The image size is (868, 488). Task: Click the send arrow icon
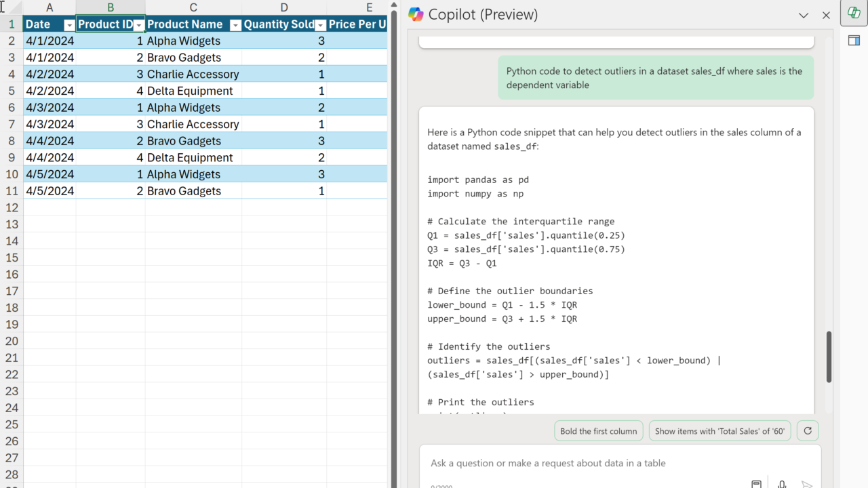coord(806,484)
